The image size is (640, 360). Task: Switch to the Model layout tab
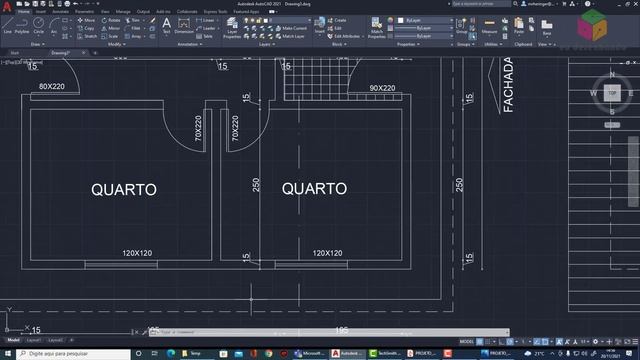[13, 340]
